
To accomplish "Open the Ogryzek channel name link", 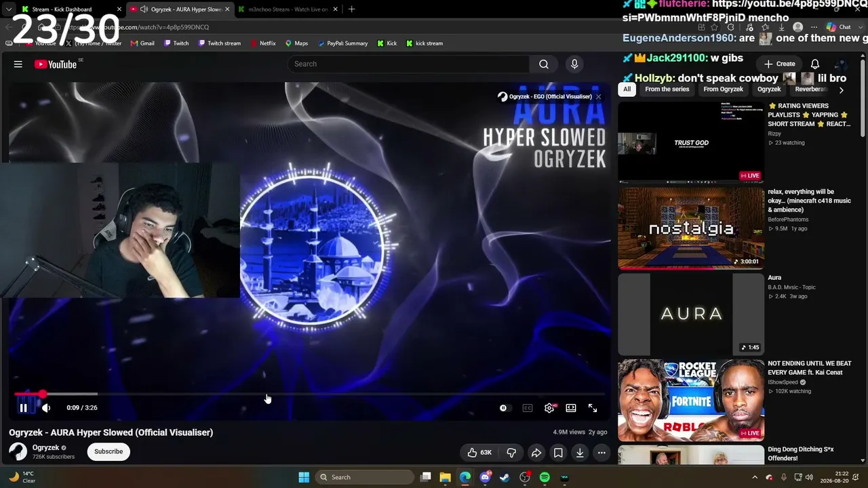I will tap(46, 447).
